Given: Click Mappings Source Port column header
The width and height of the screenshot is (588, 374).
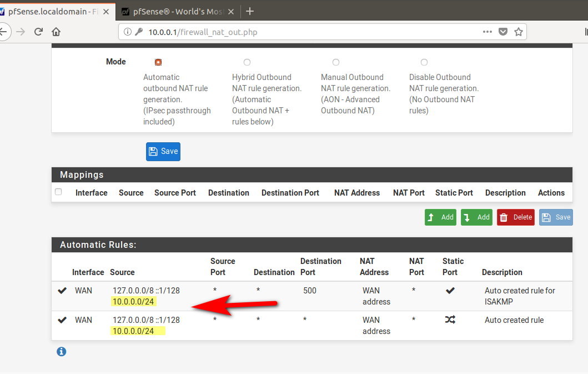Looking at the screenshot, I should 175,193.
